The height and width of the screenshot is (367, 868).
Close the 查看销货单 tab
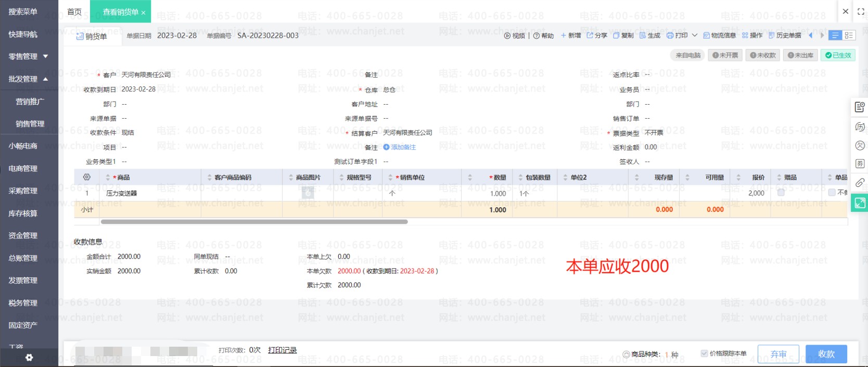coord(143,12)
